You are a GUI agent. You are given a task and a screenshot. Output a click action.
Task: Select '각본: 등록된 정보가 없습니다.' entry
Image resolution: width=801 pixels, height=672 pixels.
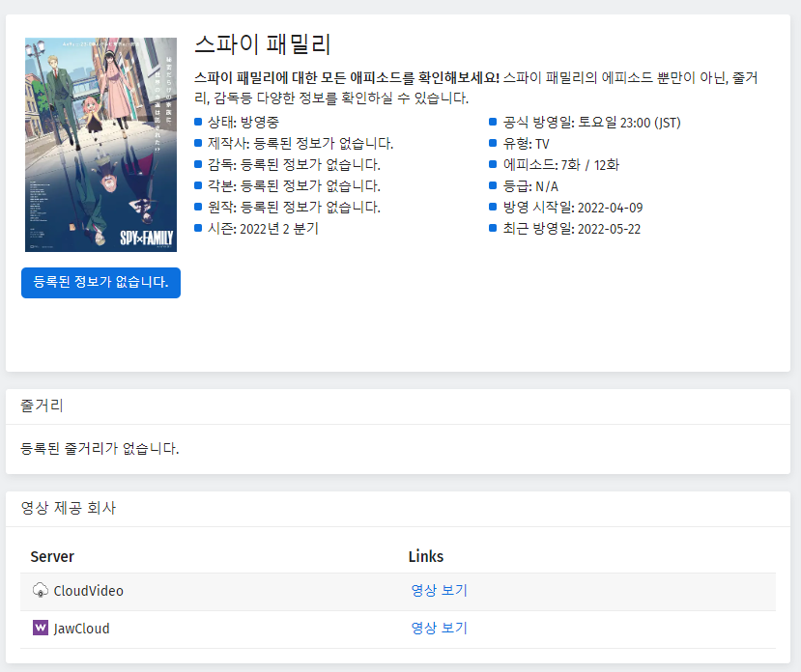pos(294,186)
